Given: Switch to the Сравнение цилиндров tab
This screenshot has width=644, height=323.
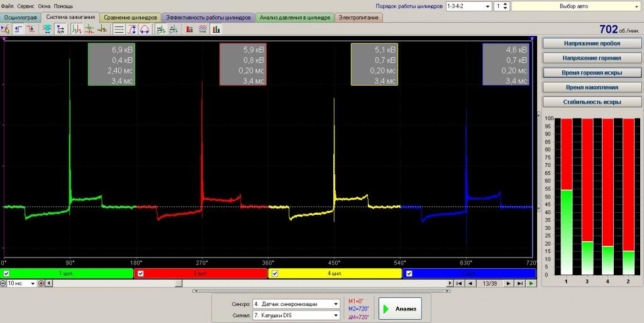Looking at the screenshot, I should [130, 18].
